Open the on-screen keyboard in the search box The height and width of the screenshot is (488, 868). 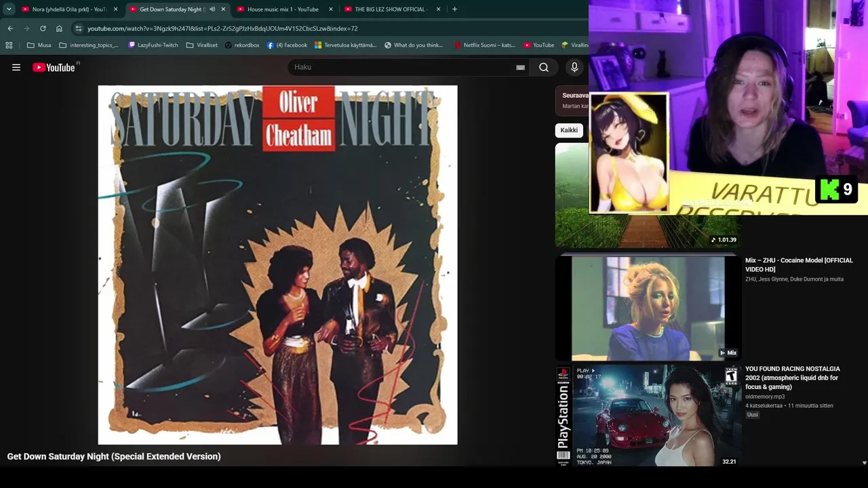tap(520, 67)
